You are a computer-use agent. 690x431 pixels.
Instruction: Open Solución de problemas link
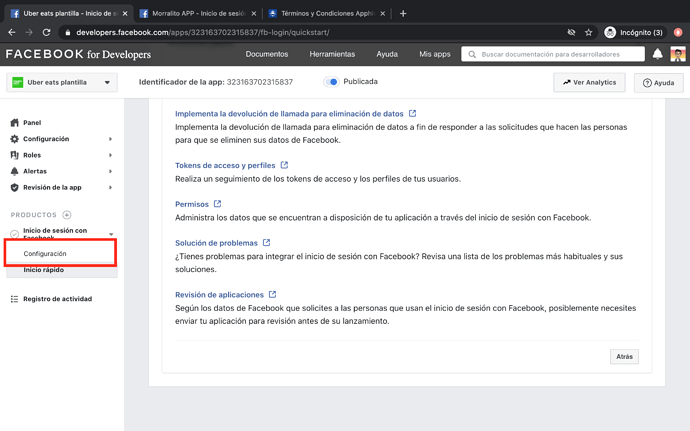pyautogui.click(x=216, y=243)
